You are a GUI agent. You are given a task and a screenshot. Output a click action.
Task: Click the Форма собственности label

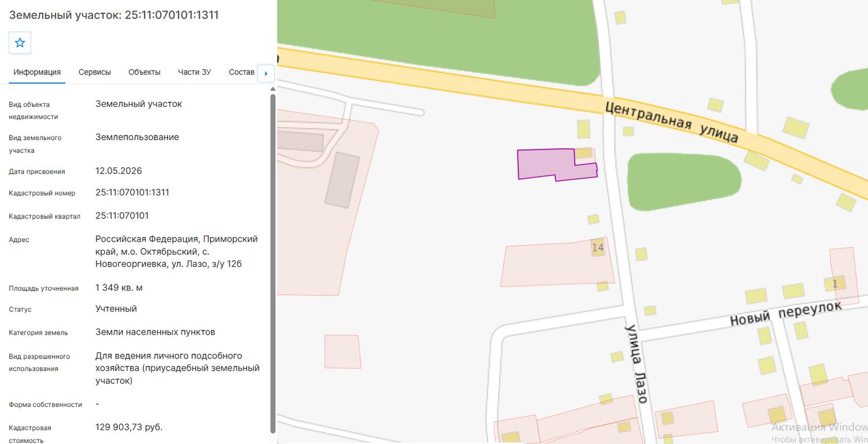pos(45,405)
